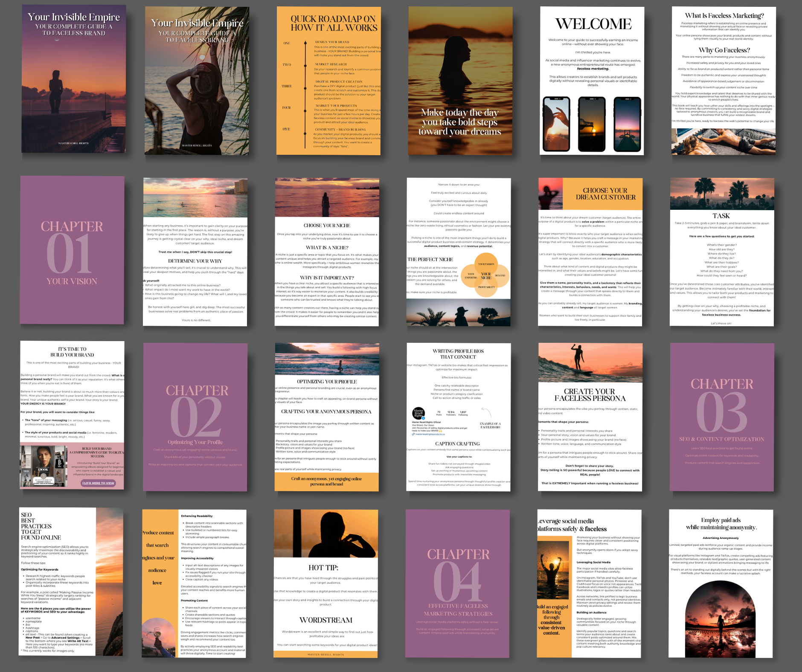Image resolution: width=802 pixels, height=672 pixels.
Task: Click the "Click Here to View" button
Action: point(98,483)
